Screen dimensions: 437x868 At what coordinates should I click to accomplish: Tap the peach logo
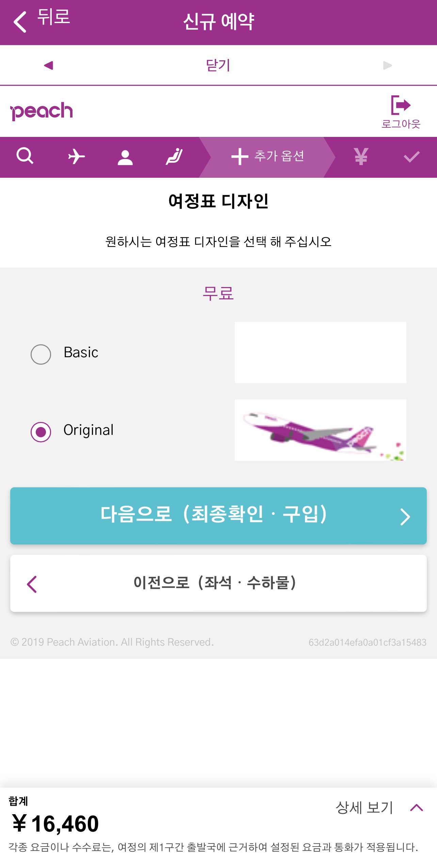pyautogui.click(x=42, y=111)
